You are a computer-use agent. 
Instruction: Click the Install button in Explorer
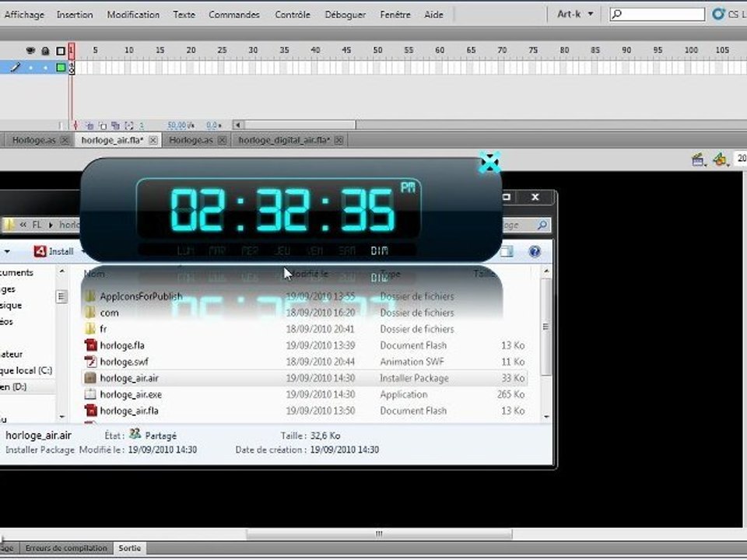point(54,251)
